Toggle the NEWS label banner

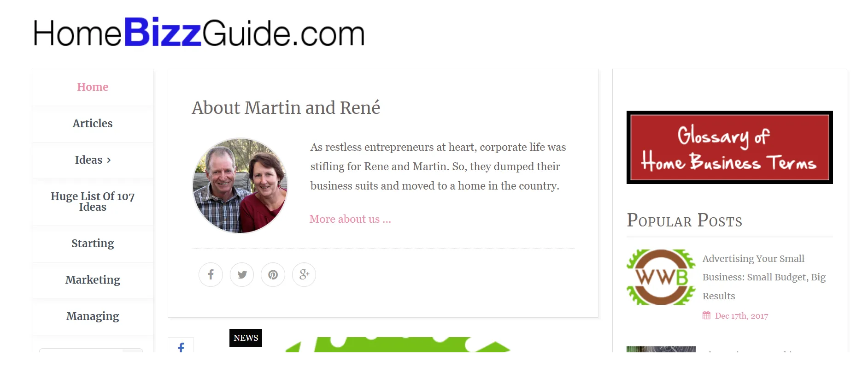point(246,338)
